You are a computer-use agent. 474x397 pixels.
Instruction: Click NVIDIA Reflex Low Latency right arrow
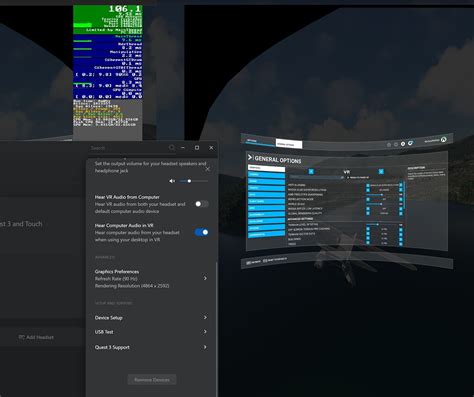click(401, 209)
